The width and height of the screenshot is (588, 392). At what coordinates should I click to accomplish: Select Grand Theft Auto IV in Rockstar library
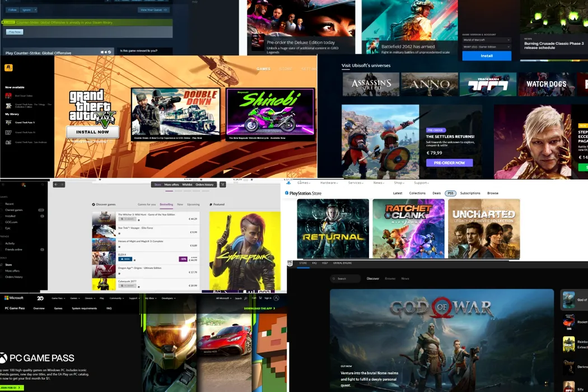coord(25,132)
